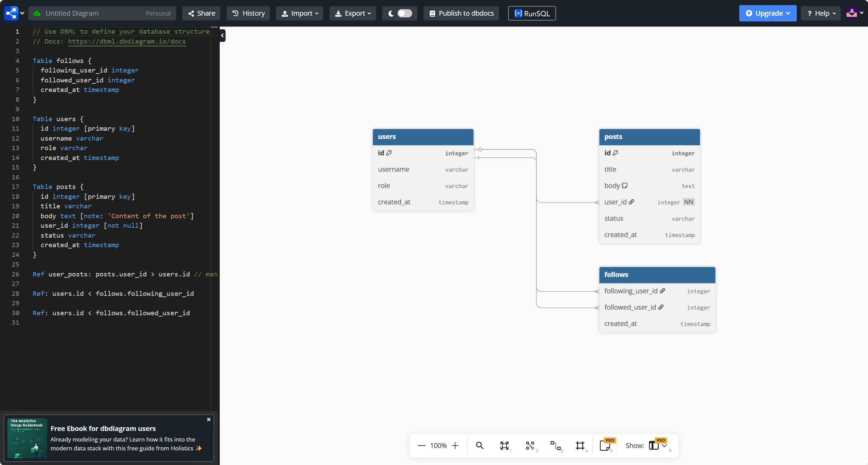Select the users table header
The width and height of the screenshot is (868, 465).
(423, 137)
